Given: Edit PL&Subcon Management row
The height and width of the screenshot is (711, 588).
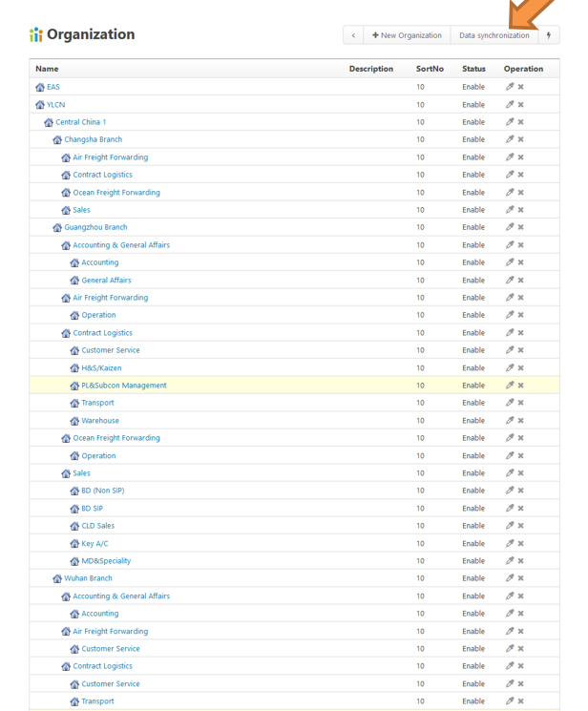Looking at the screenshot, I should coord(510,385).
